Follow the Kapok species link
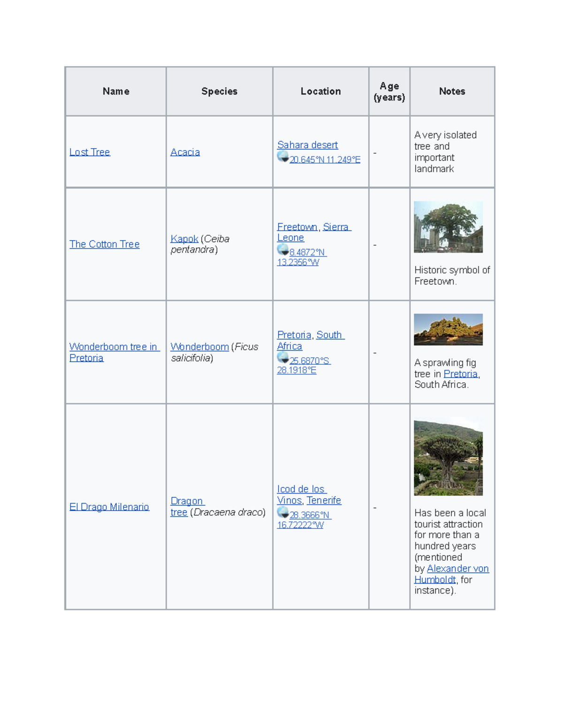 click(184, 239)
